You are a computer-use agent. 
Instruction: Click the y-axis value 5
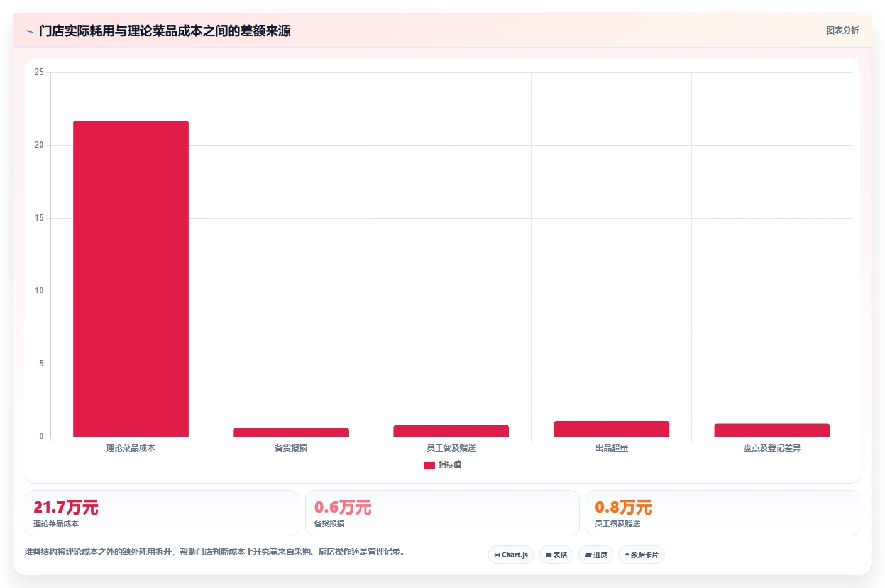pyautogui.click(x=41, y=364)
